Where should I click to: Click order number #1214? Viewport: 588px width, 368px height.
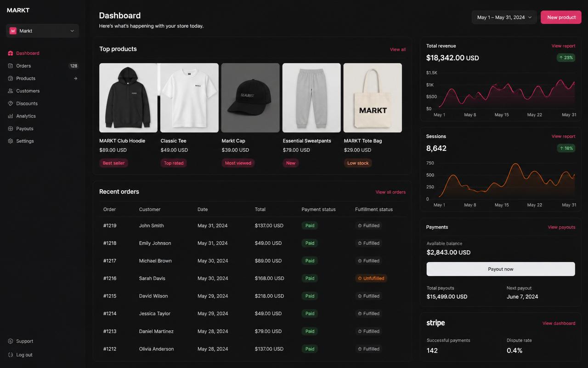(x=110, y=314)
